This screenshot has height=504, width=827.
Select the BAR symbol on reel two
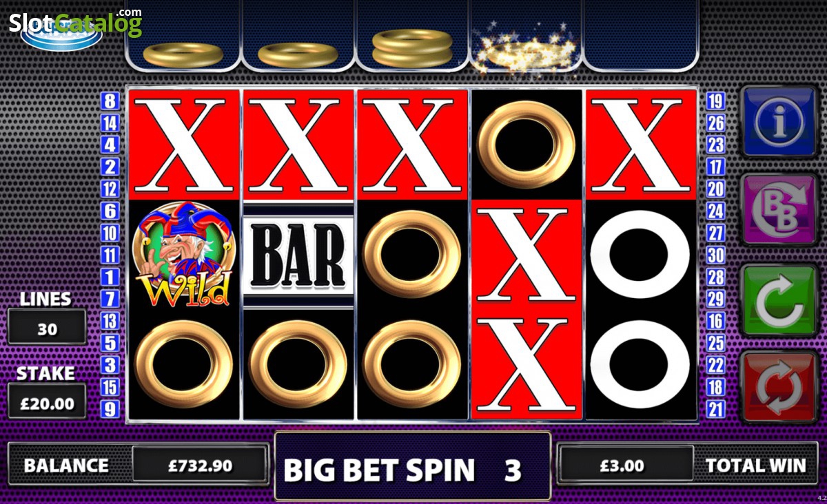click(x=298, y=255)
